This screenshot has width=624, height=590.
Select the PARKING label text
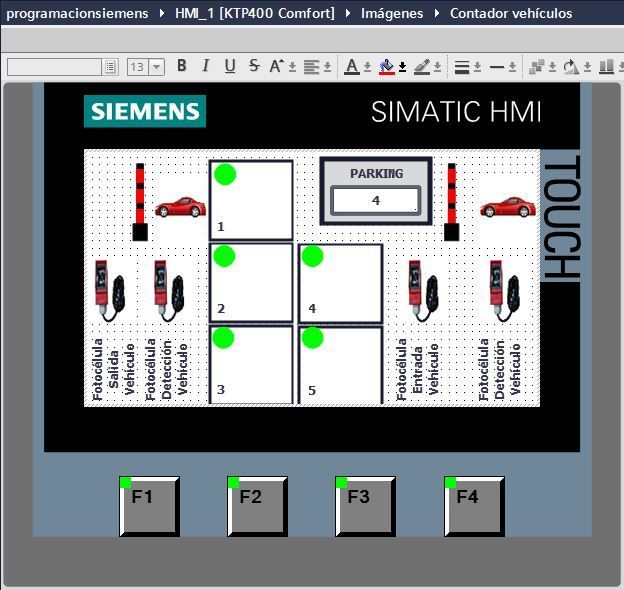click(x=376, y=173)
